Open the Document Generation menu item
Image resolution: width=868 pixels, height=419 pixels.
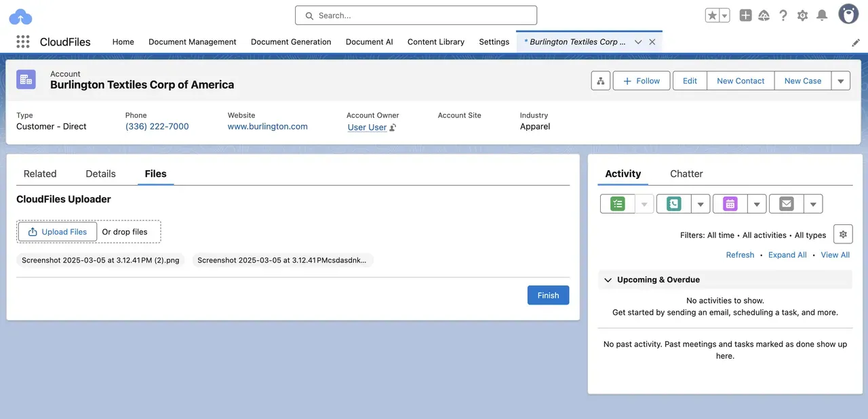[x=290, y=41]
